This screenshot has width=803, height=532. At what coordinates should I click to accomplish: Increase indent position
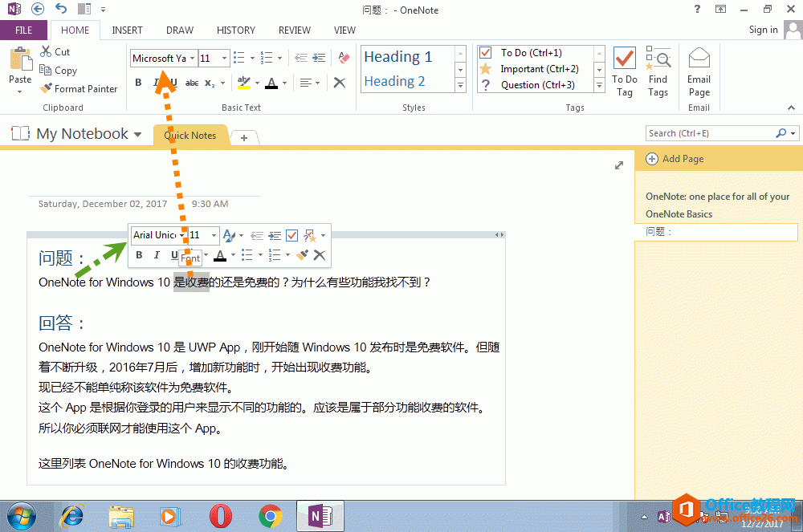tap(318, 57)
